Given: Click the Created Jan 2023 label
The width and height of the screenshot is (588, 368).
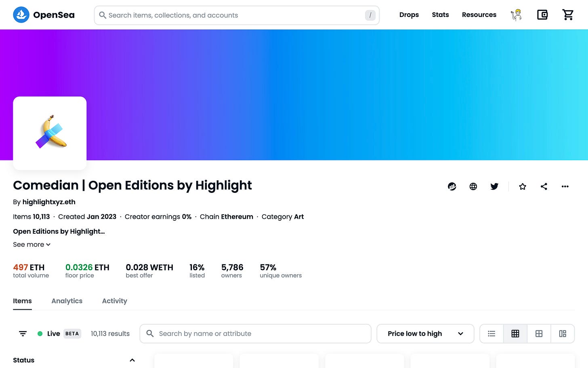Looking at the screenshot, I should [x=87, y=217].
